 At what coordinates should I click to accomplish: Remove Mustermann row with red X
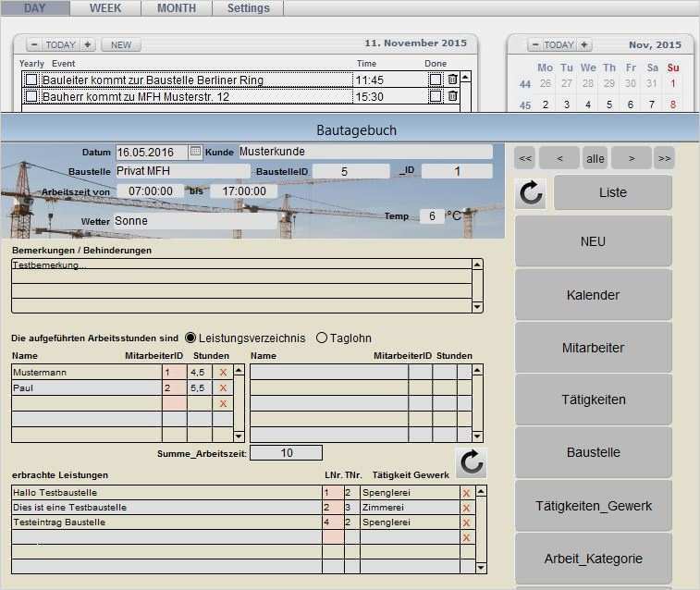click(222, 372)
